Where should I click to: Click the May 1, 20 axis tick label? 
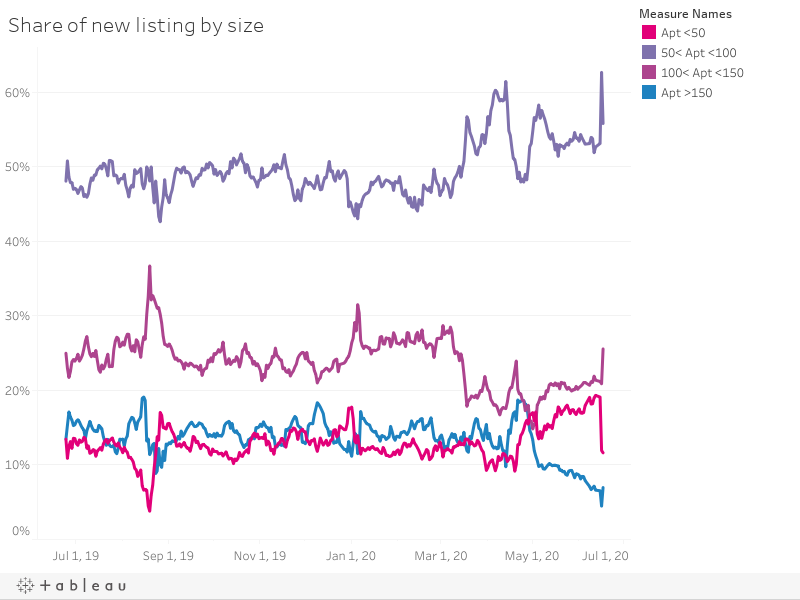pyautogui.click(x=532, y=556)
